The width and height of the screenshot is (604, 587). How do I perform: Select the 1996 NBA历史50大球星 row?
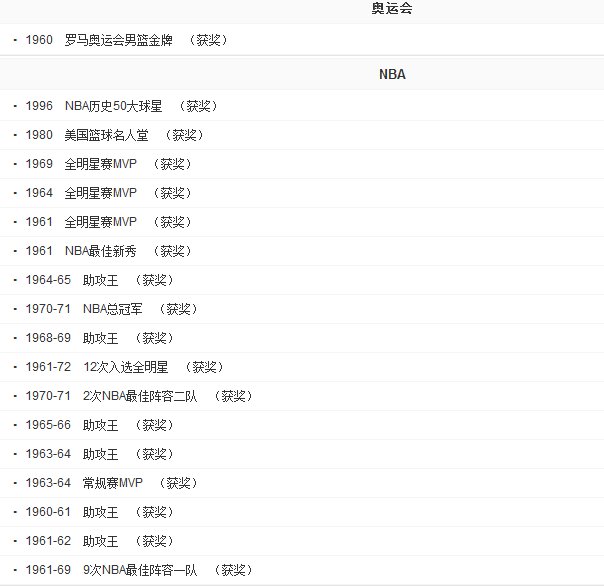click(x=302, y=106)
